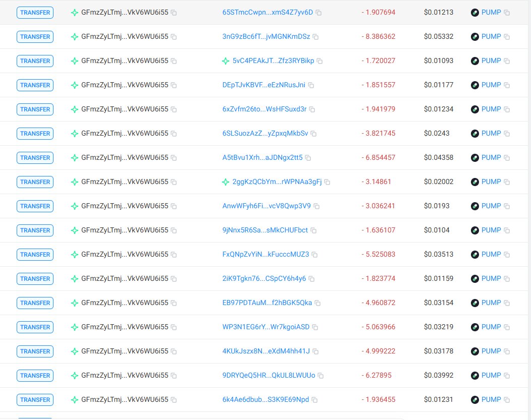Open address 2iK9Tgkn76...CSpCY6h4y6
This screenshot has width=531, height=420.
point(264,279)
